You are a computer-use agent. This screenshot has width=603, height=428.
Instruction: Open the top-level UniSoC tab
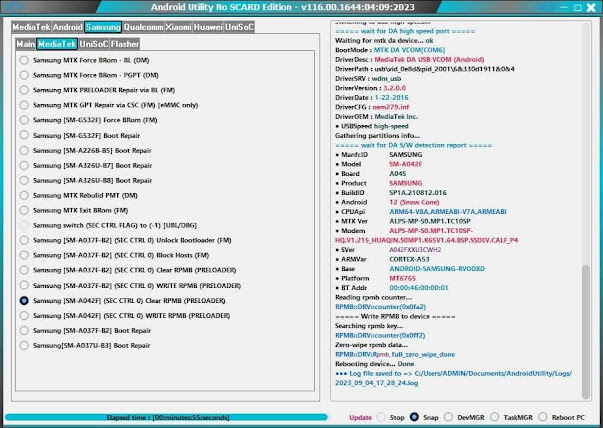pos(239,27)
